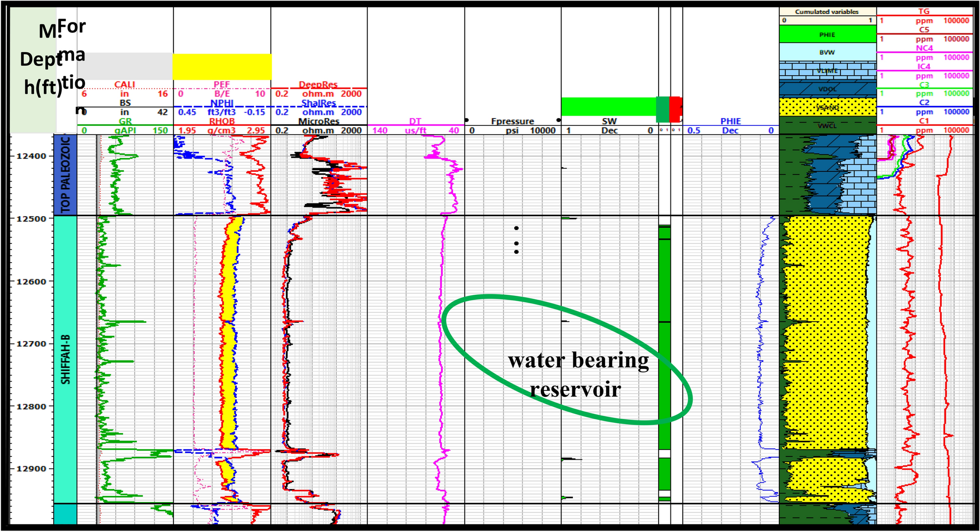Viewport: 980px width, 532px height.
Task: Select the DeepRes curve header
Action: 318,85
